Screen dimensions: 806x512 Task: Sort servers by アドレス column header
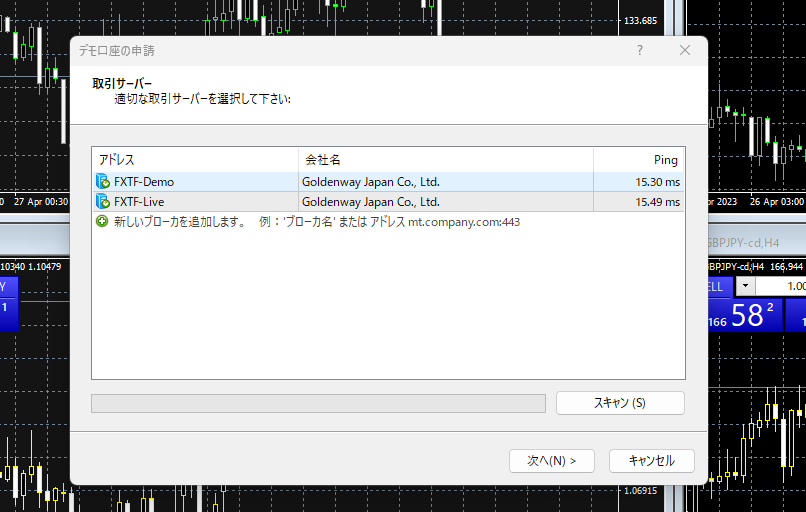(x=195, y=160)
